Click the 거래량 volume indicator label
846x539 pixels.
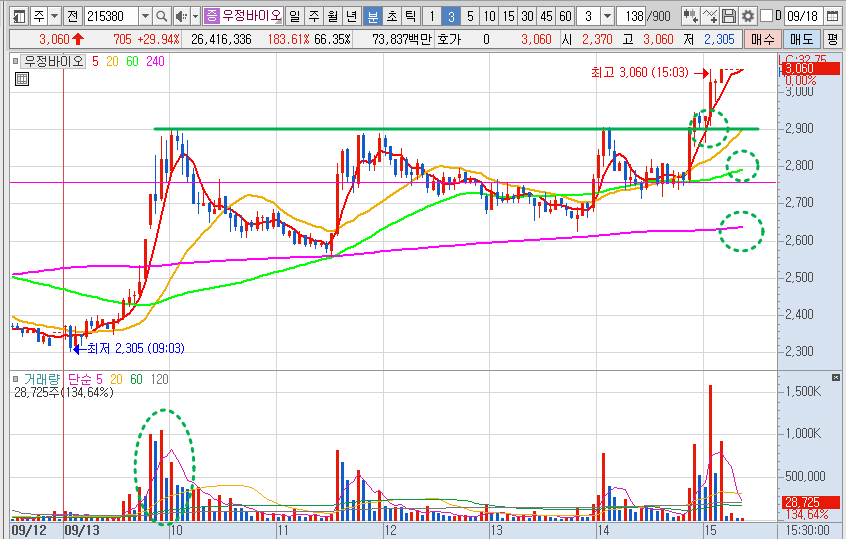42,379
